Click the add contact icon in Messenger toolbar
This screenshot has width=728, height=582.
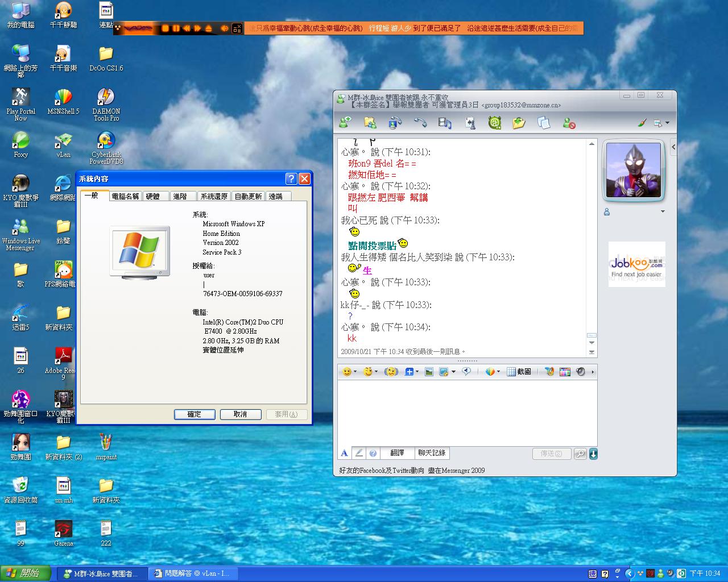(345, 123)
